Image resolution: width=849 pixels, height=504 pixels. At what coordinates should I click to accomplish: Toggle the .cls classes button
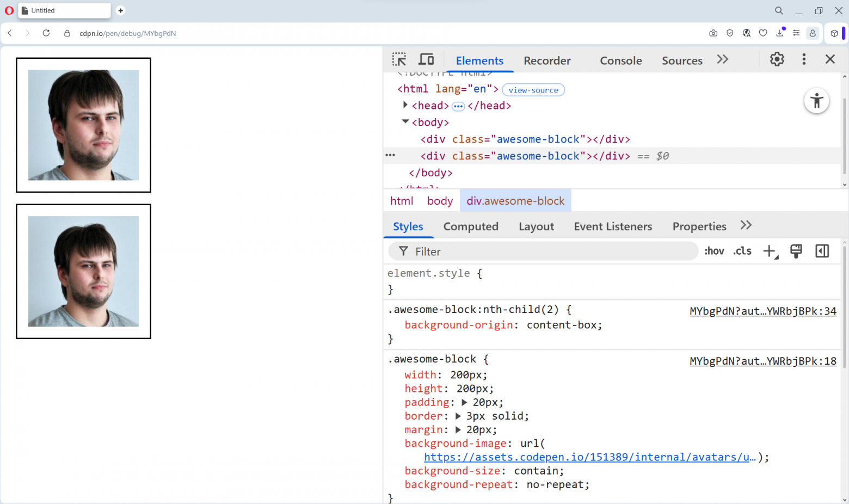[x=742, y=251]
